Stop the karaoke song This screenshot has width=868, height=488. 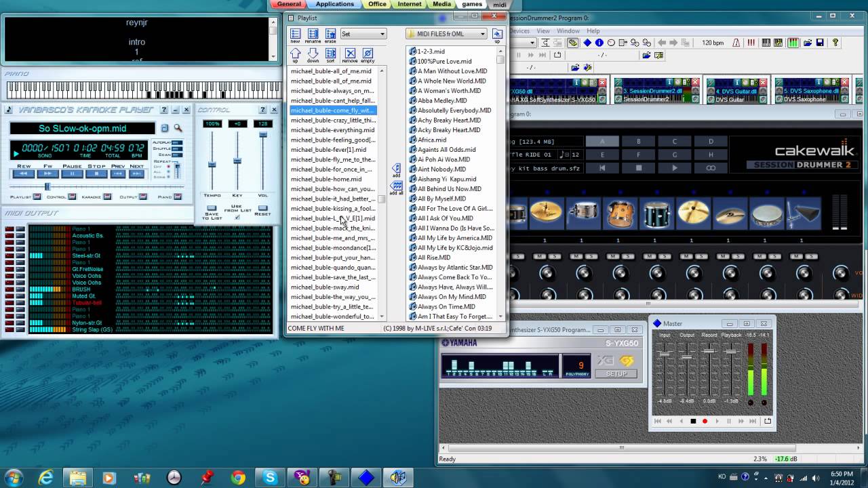96,174
